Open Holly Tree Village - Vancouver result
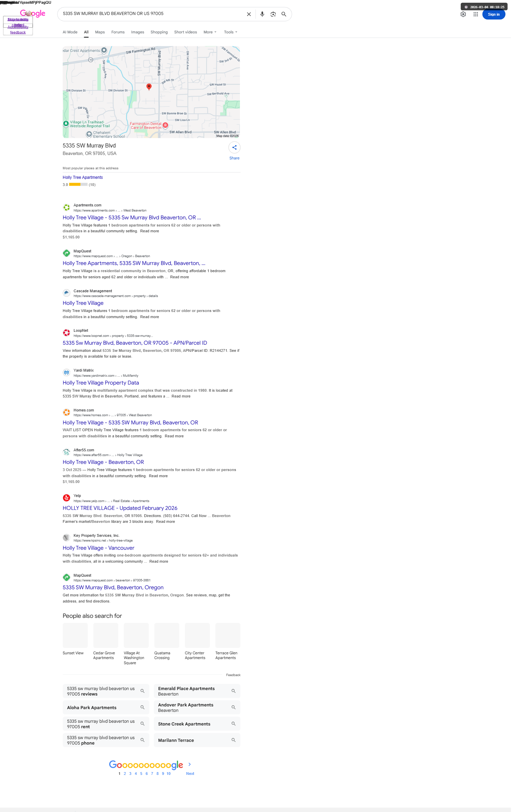The width and height of the screenshot is (517, 812). [x=98, y=548]
